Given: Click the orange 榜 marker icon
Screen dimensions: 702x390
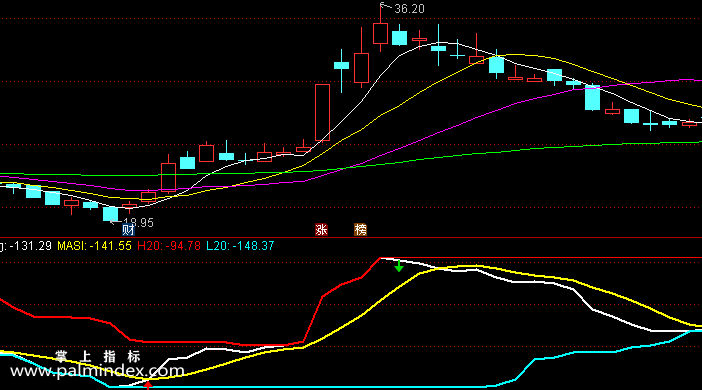Looking at the screenshot, I should tap(360, 230).
